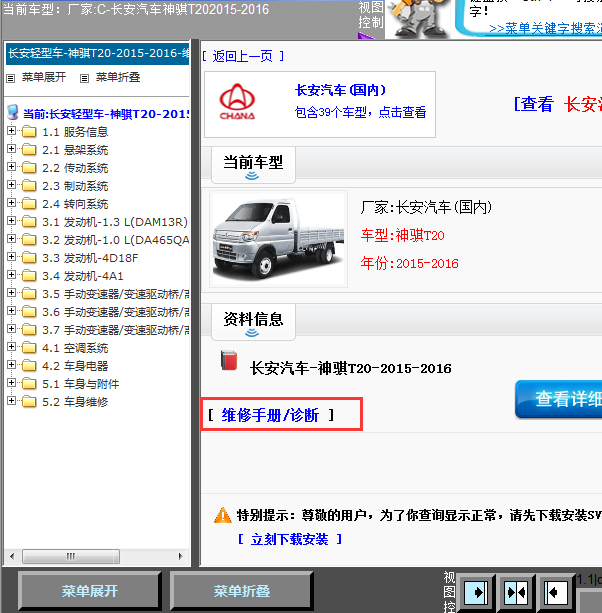Expand the 2.3 制动系统 tree node
602x613 pixels.
(11, 185)
